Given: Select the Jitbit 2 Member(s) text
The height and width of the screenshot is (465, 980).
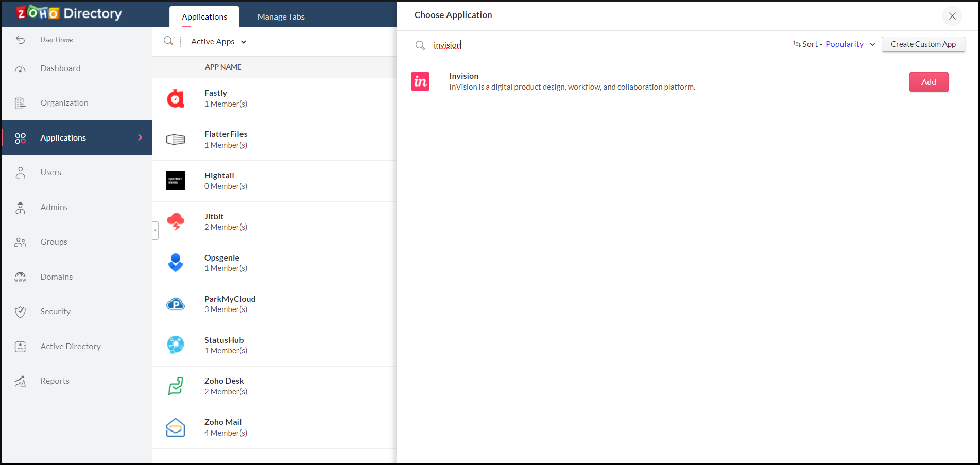Looking at the screenshot, I should point(226,227).
